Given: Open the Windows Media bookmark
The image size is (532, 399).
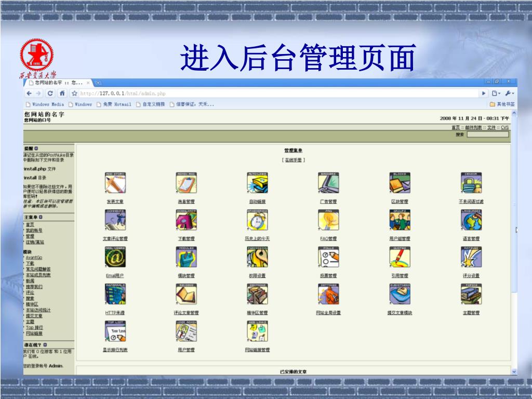Looking at the screenshot, I should coord(45,104).
